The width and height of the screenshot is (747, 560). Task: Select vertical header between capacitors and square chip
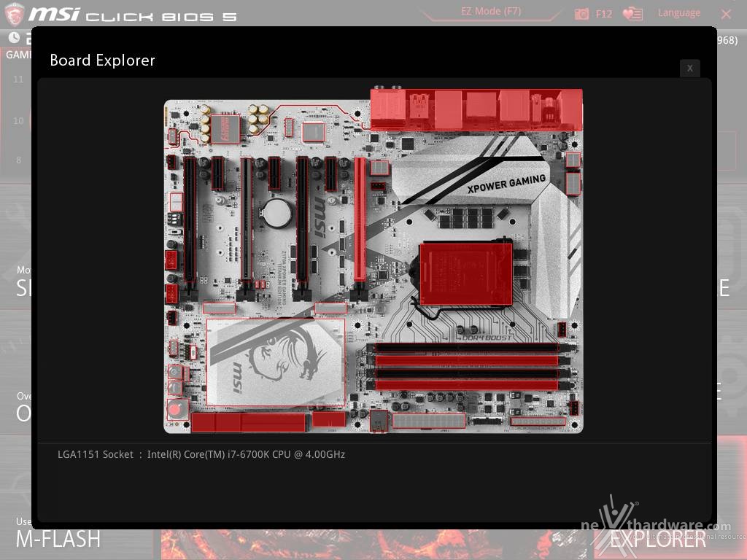[288, 127]
